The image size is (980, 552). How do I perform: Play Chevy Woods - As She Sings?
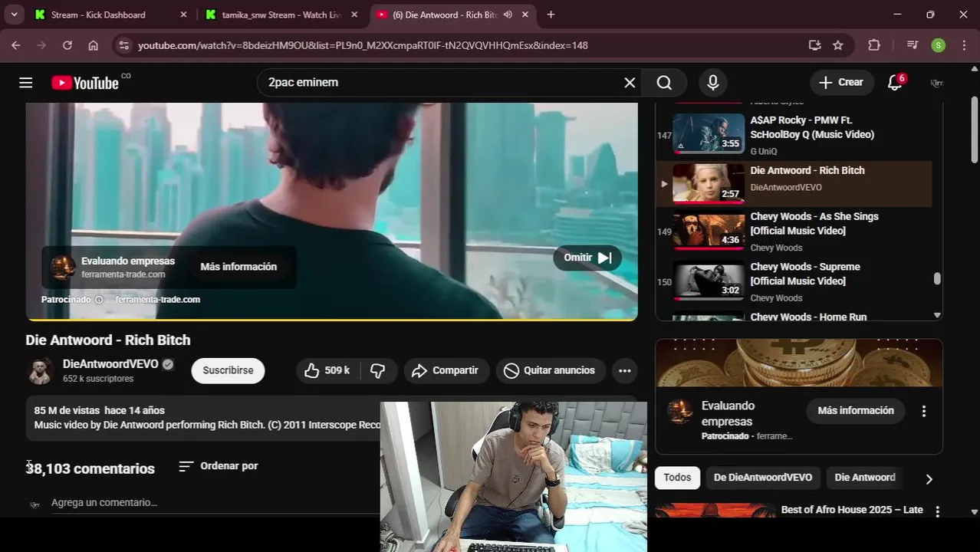794,232
